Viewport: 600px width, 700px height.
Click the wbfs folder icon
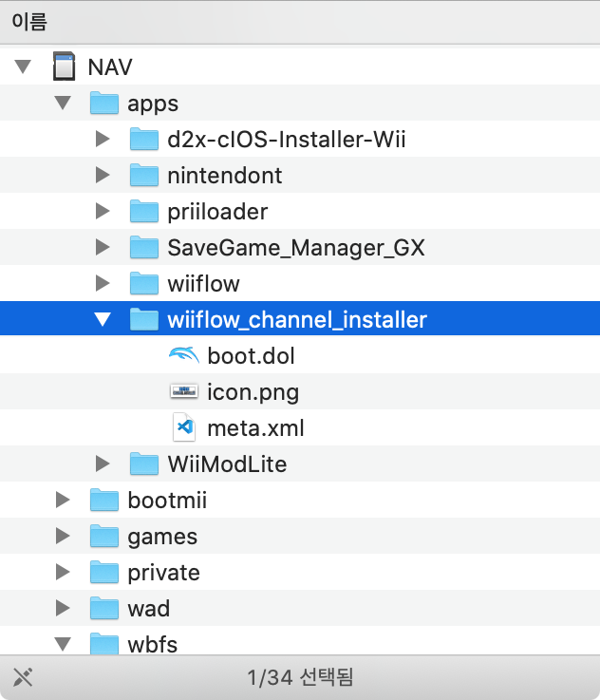pyautogui.click(x=103, y=644)
